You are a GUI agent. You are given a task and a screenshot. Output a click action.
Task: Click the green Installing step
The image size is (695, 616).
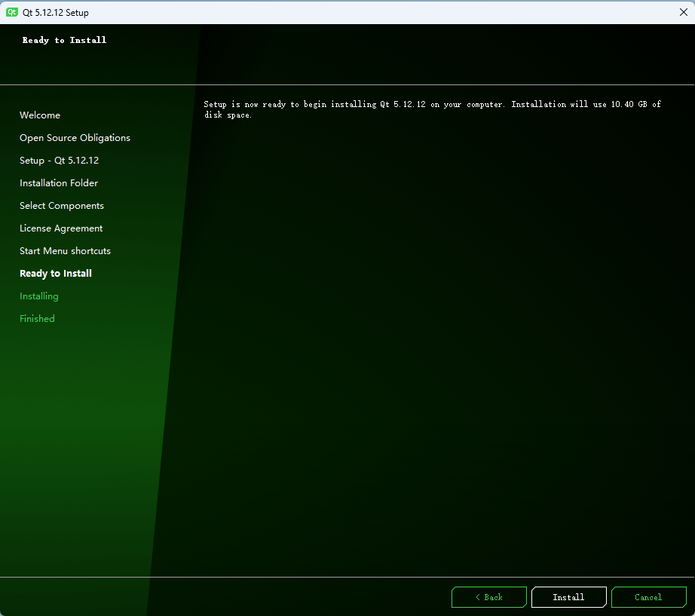(39, 296)
